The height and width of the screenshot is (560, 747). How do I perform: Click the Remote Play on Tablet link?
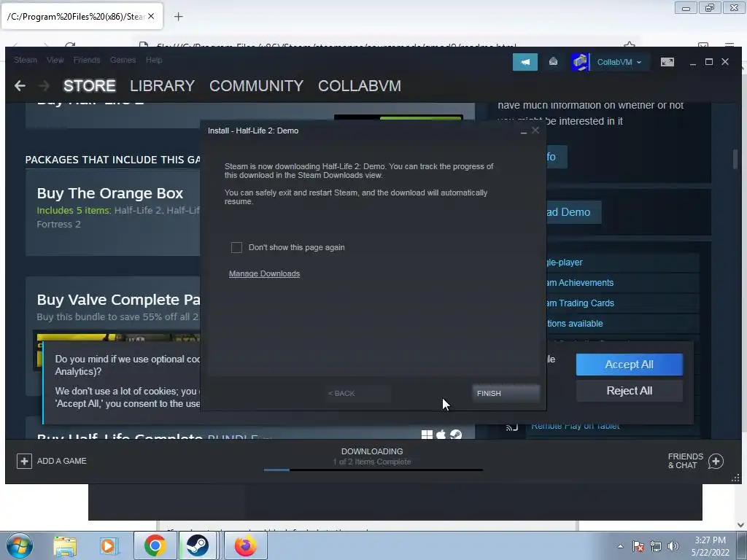click(x=575, y=426)
